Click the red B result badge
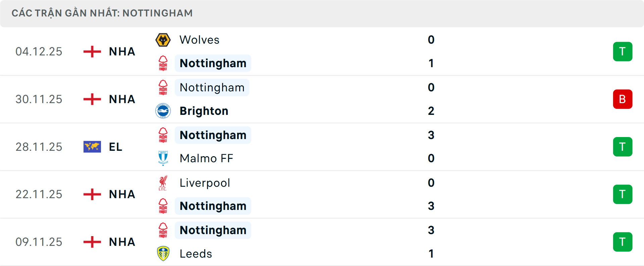This screenshot has height=266, width=644. point(623,99)
